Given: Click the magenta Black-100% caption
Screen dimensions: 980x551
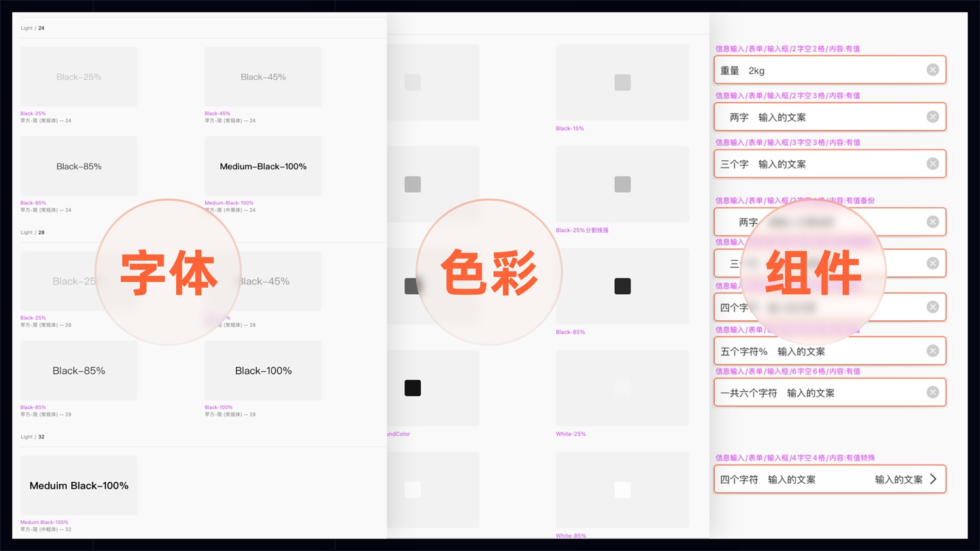Looking at the screenshot, I should click(x=218, y=407).
